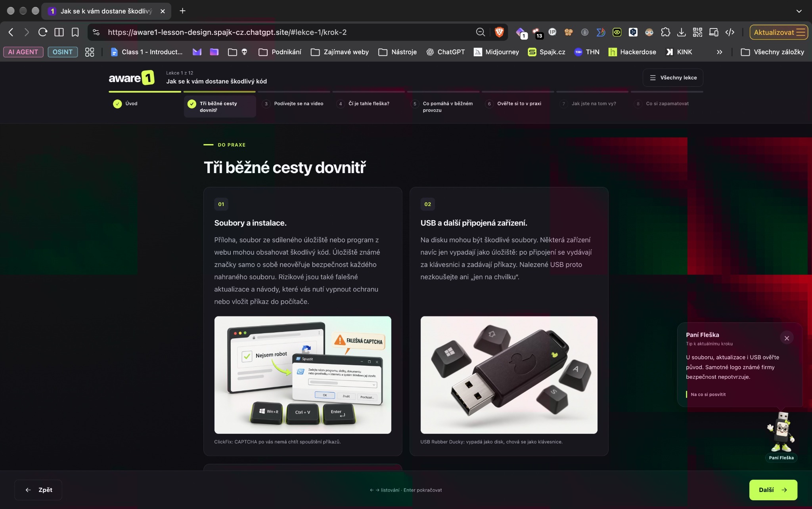Image resolution: width=812 pixels, height=509 pixels.
Task: Click the aware1 logo
Action: point(132,78)
